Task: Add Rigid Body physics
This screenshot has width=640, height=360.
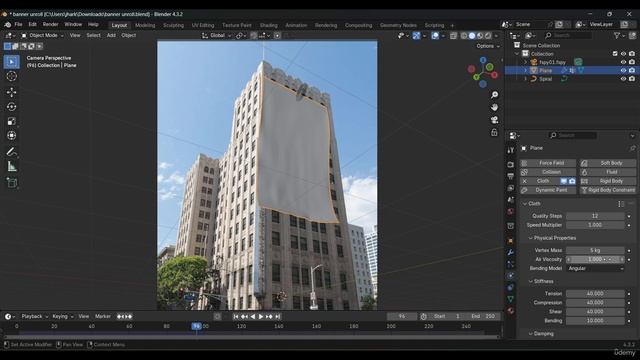Action: pos(608,181)
